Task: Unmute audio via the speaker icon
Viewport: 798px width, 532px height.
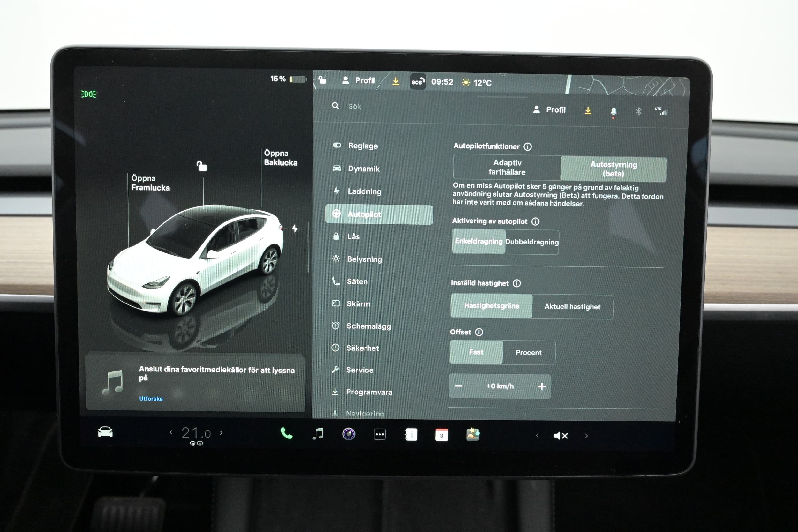Action: pyautogui.click(x=561, y=436)
